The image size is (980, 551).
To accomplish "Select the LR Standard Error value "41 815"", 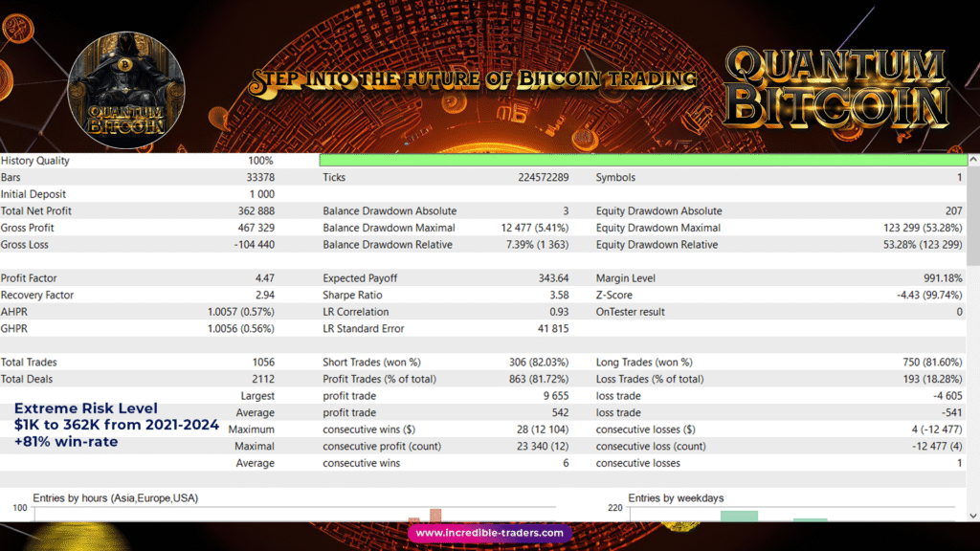I will [x=553, y=329].
